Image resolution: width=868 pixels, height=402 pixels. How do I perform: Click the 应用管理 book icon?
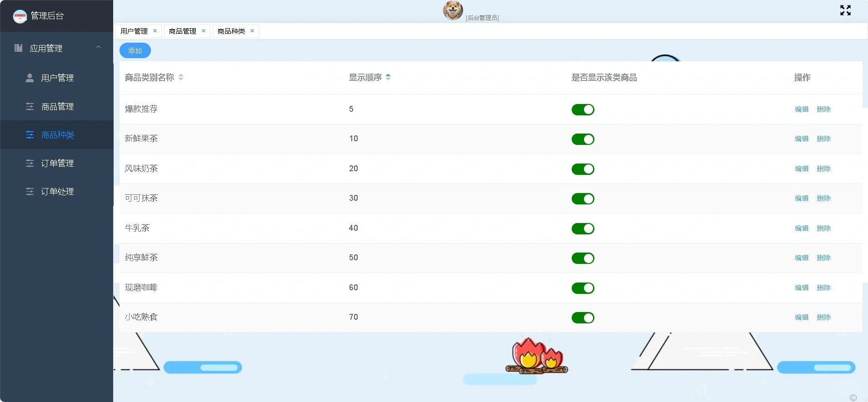pos(18,48)
